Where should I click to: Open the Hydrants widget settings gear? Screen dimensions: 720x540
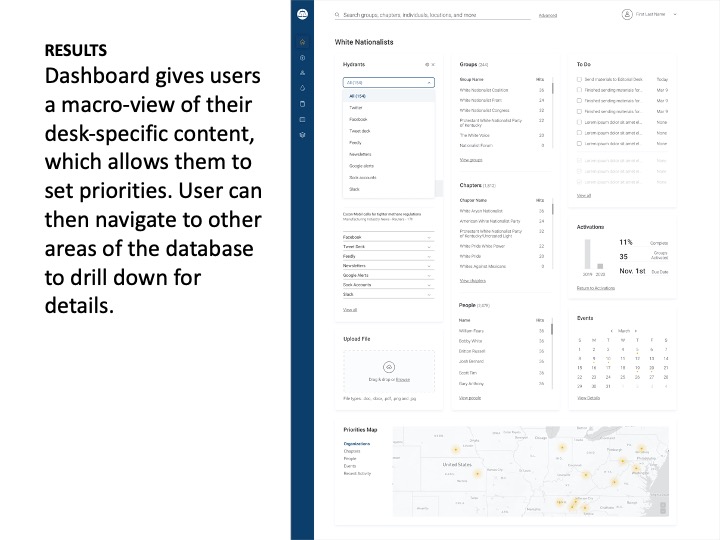427,65
